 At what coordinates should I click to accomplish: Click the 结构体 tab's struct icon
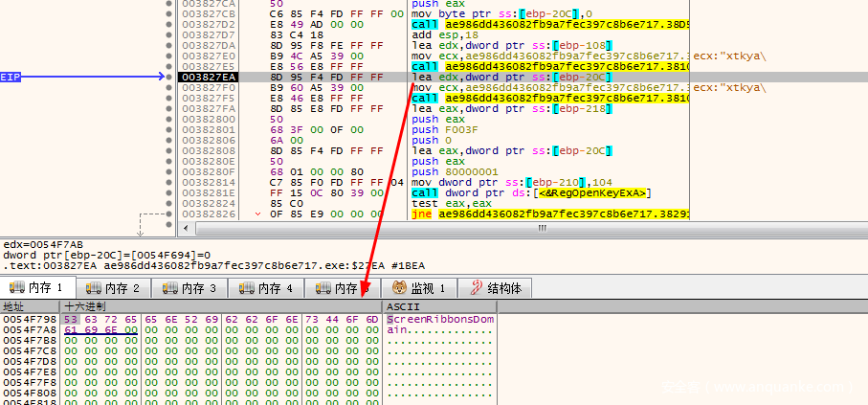(x=473, y=288)
